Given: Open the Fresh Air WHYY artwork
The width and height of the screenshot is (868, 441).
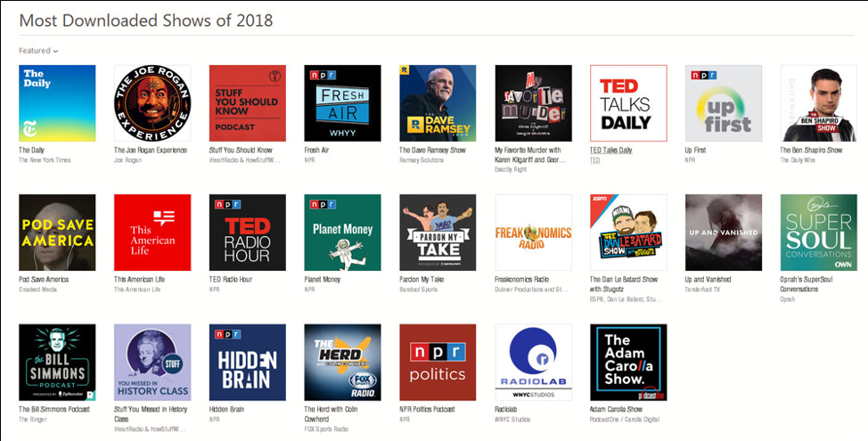Looking at the screenshot, I should pos(343,103).
